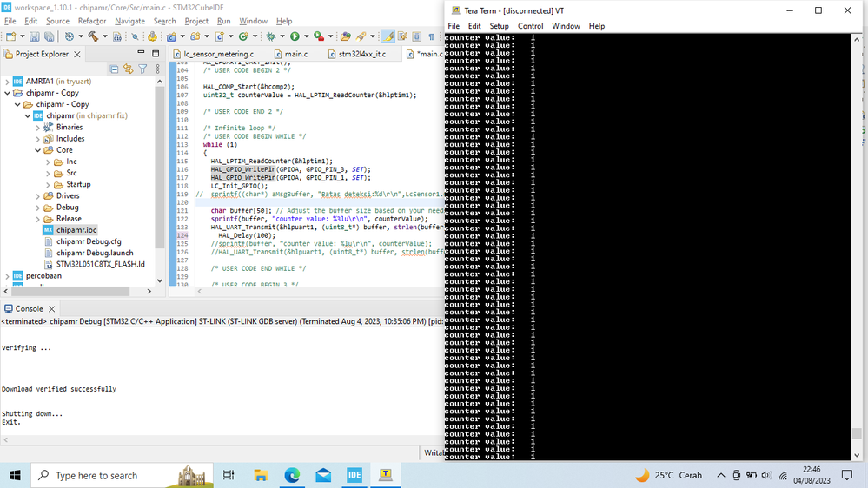868x488 pixels.
Task: Open the Debug button dropdown arrow
Action: pyautogui.click(x=282, y=36)
